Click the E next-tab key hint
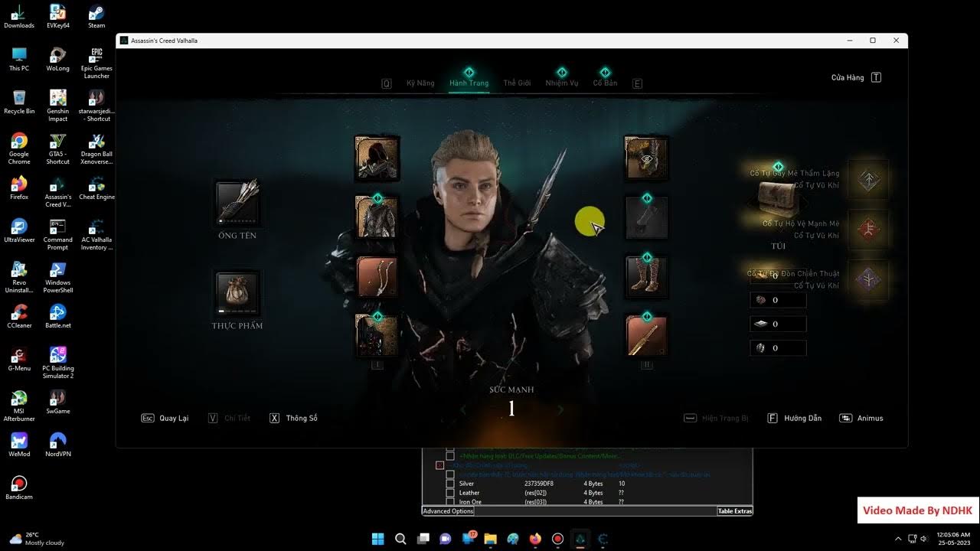Screen dimensions: 980x551 tap(637, 83)
